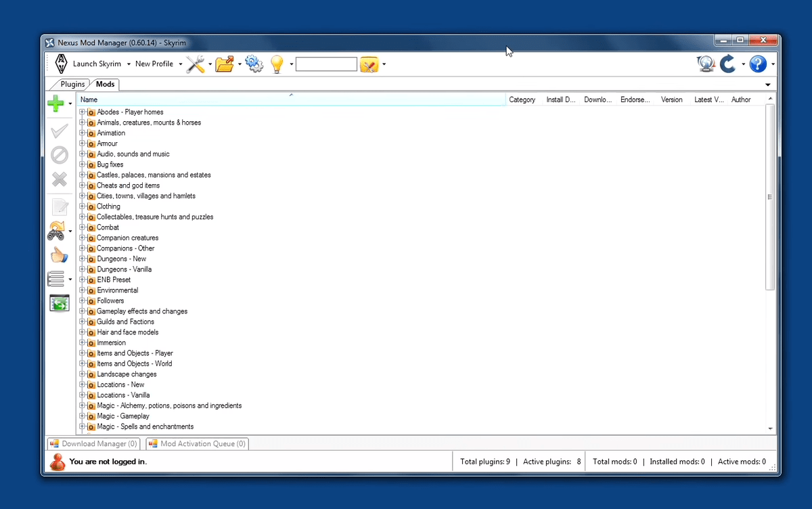
Task: Select the green Add Mod from File icon
Action: pos(55,104)
